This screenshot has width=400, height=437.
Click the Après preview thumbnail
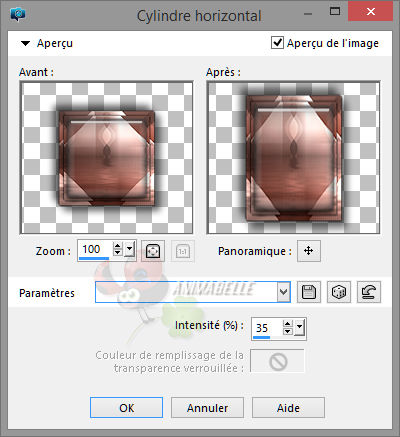(x=293, y=157)
